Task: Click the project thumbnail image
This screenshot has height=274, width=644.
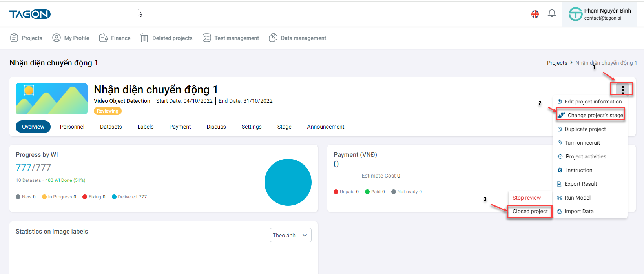Action: (51, 99)
